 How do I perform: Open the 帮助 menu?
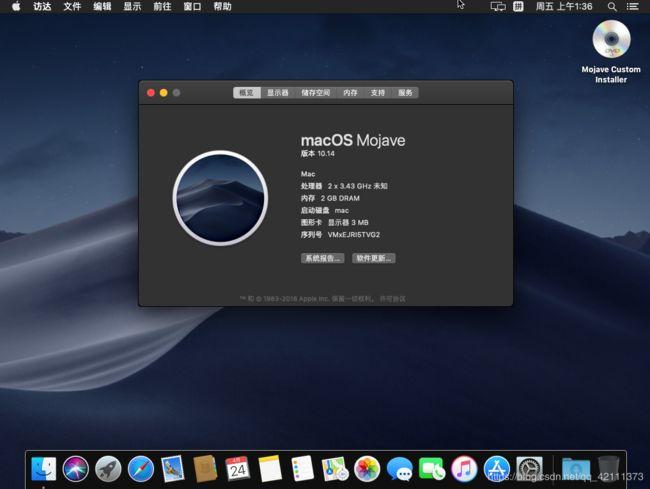pyautogui.click(x=222, y=7)
